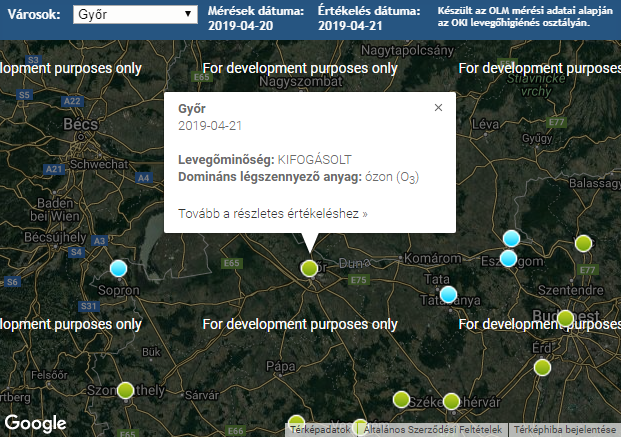This screenshot has width=621, height=437.
Task: Click the green marker at Győr
Action: coord(310,268)
